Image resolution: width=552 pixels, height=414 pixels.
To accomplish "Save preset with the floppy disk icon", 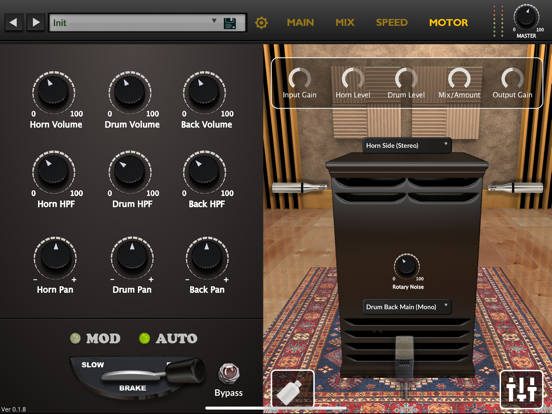I will (x=230, y=23).
